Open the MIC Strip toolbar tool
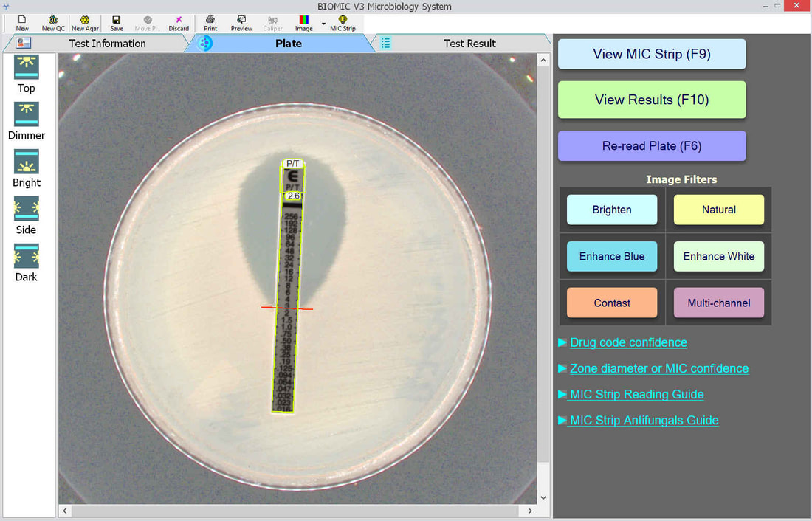The width and height of the screenshot is (812, 521). 343,24
